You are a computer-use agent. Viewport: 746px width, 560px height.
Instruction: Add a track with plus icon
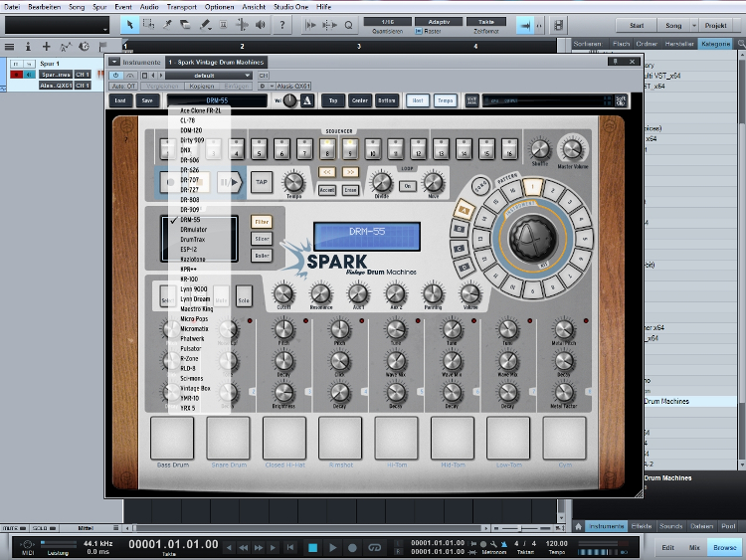point(46,47)
